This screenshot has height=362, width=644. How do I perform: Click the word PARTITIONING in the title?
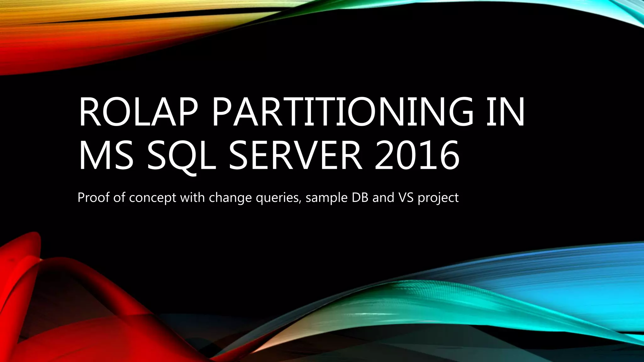343,112
